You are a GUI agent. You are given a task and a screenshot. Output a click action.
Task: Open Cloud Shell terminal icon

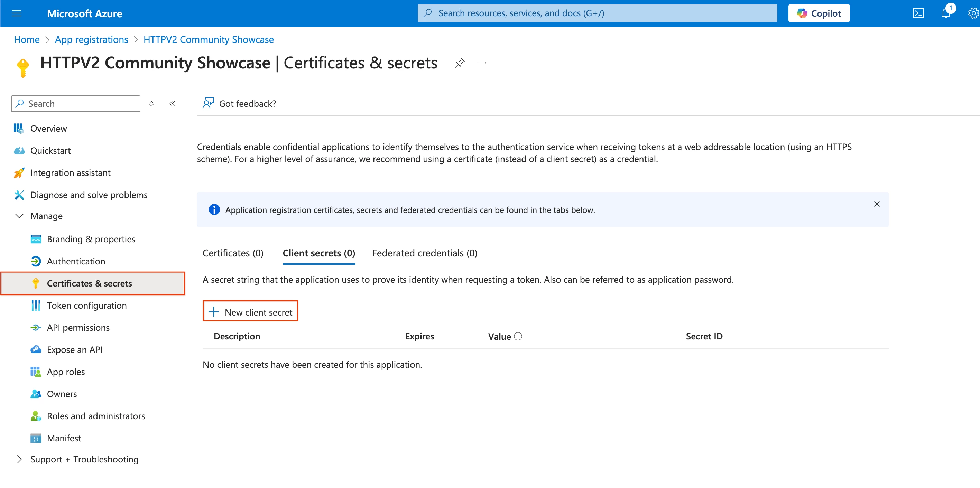click(x=918, y=13)
